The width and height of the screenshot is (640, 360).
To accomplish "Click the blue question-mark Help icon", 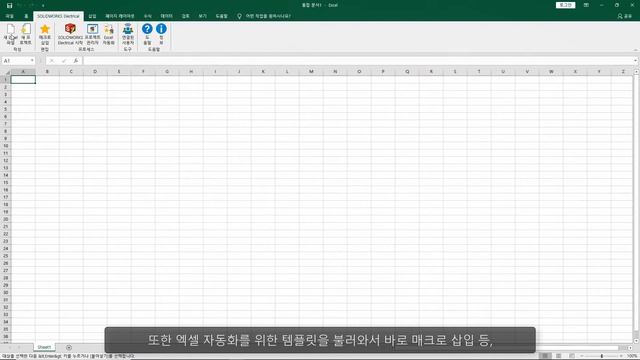I will [x=147, y=29].
